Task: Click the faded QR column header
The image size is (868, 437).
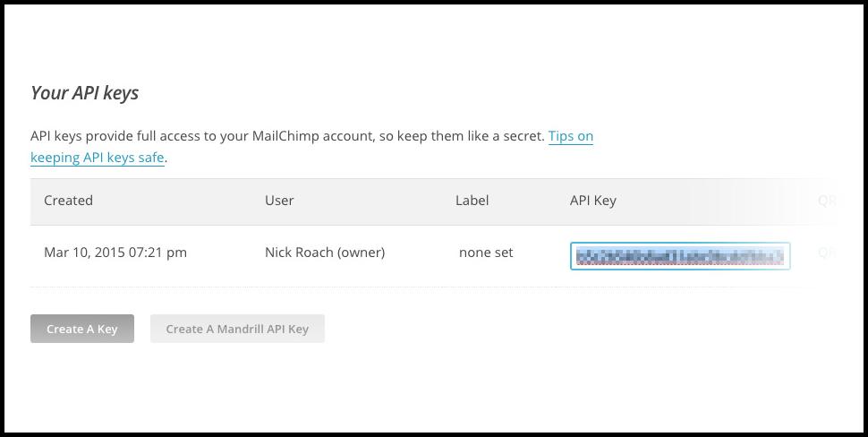Action: [x=826, y=201]
